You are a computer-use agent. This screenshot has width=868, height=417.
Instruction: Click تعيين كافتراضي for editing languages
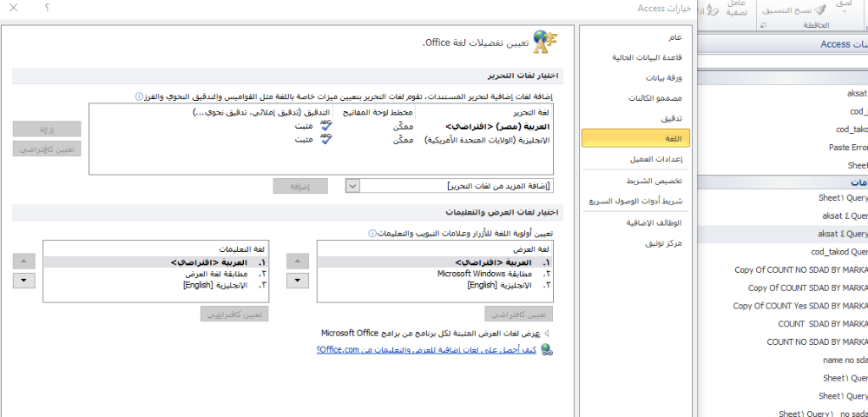pos(47,149)
